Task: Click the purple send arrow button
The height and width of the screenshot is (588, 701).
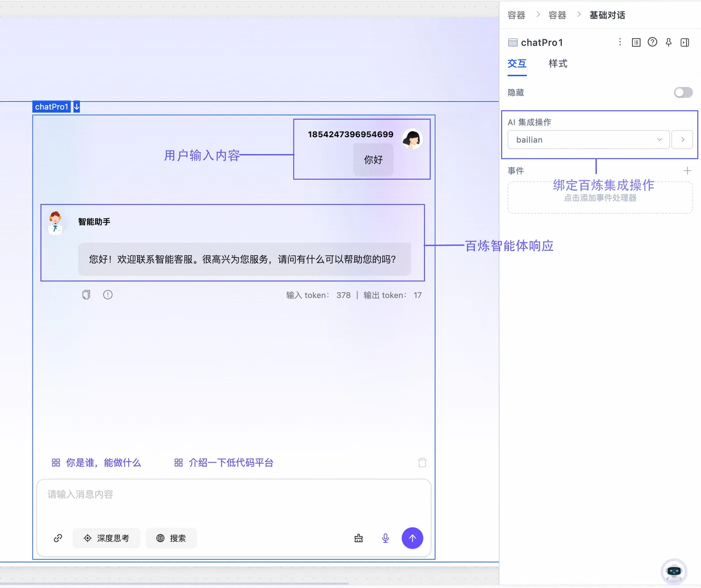Action: [x=412, y=538]
